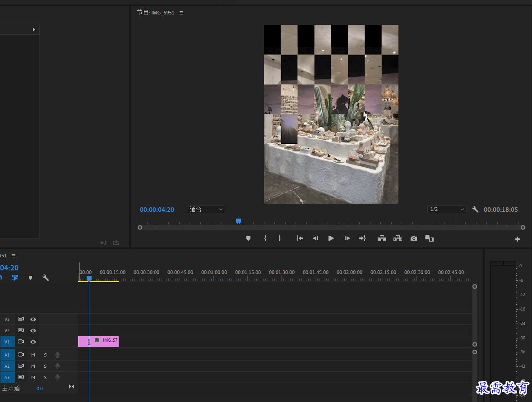Mark Out point in Program monitor
Viewport: 532px width, 402px height.
pyautogui.click(x=279, y=238)
